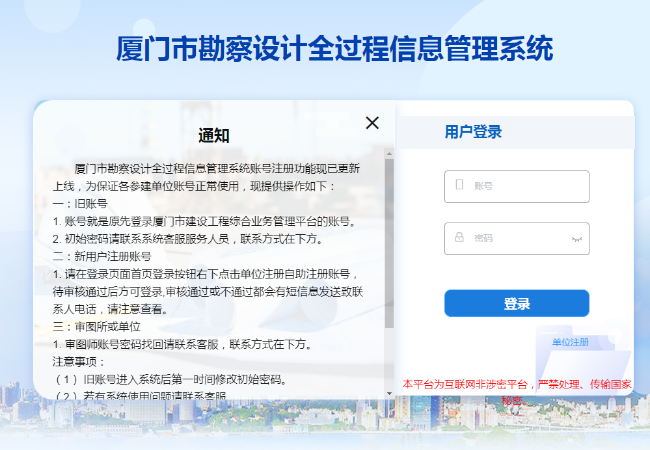The width and height of the screenshot is (650, 450).
Task: Open the 单位注册 registration link
Action: click(x=570, y=342)
